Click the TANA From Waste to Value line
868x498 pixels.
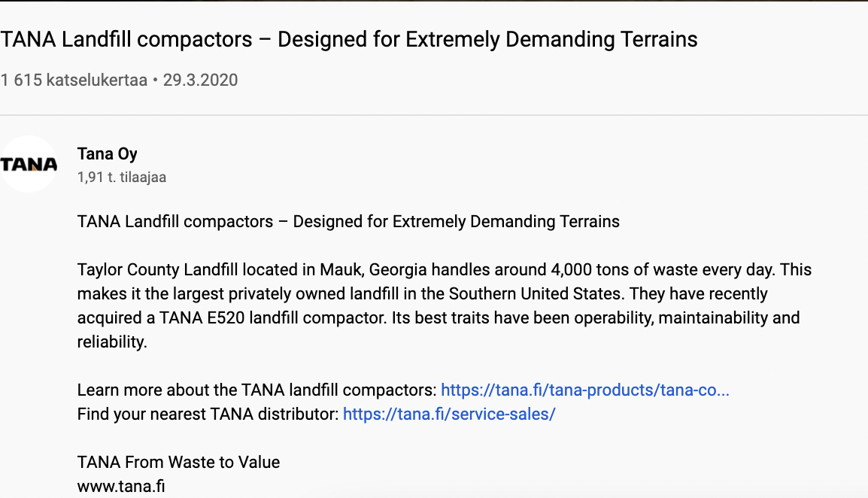coord(178,462)
